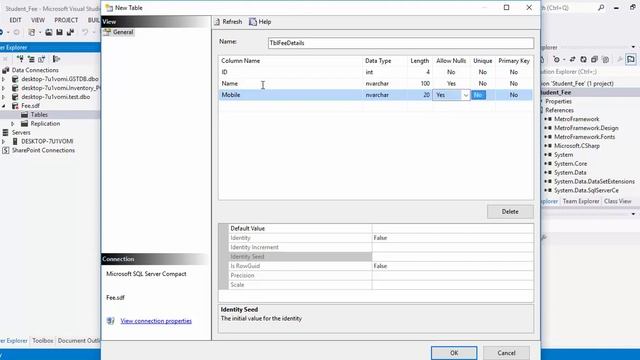Click Save All icon in Visual Studio toolbar
Screen dimensions: 640x360
[x=70, y=32]
